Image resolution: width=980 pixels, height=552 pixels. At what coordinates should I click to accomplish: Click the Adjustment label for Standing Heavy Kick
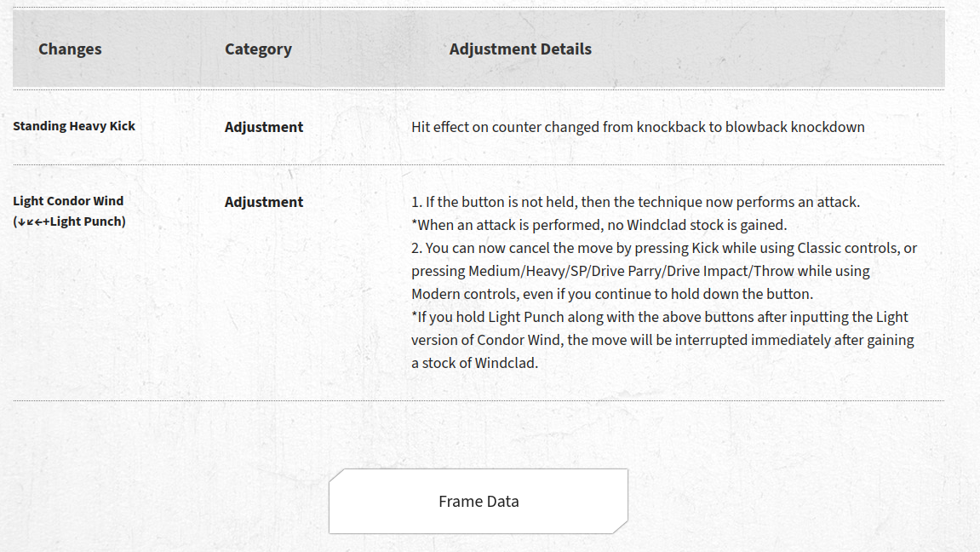pos(264,127)
